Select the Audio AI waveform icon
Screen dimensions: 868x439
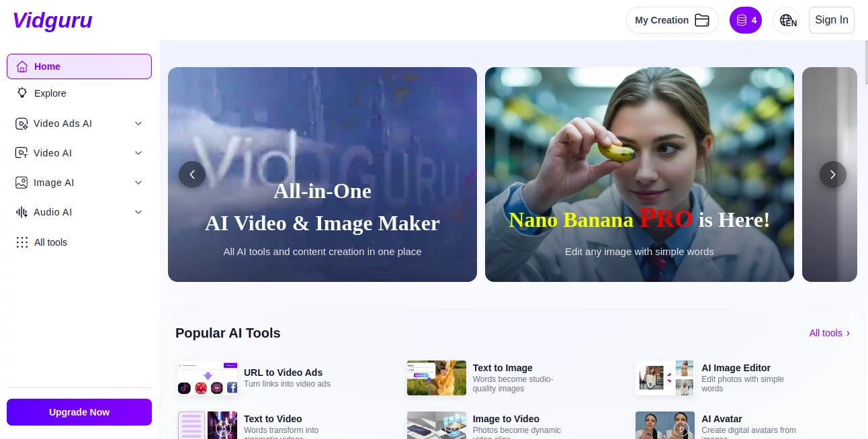click(x=21, y=212)
